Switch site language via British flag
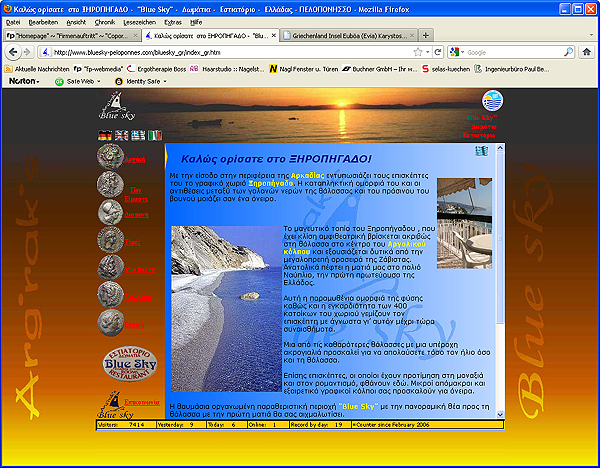The width and height of the screenshot is (600, 468). click(120, 135)
